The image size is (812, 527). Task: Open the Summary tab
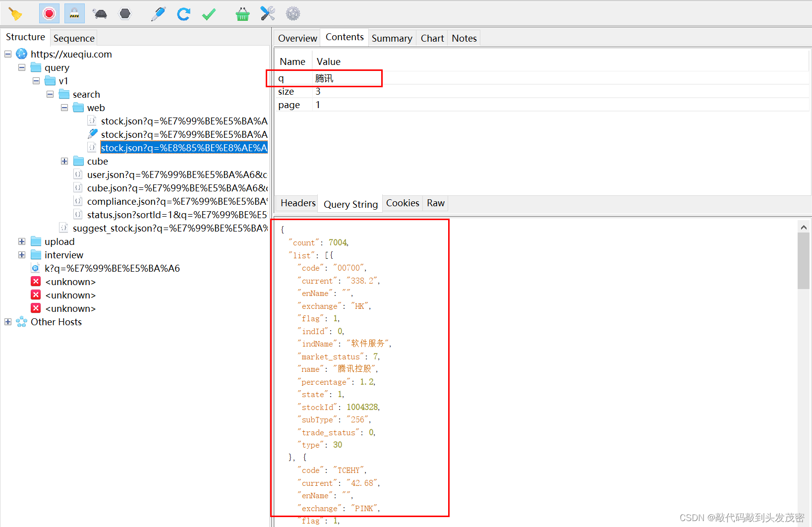click(392, 38)
